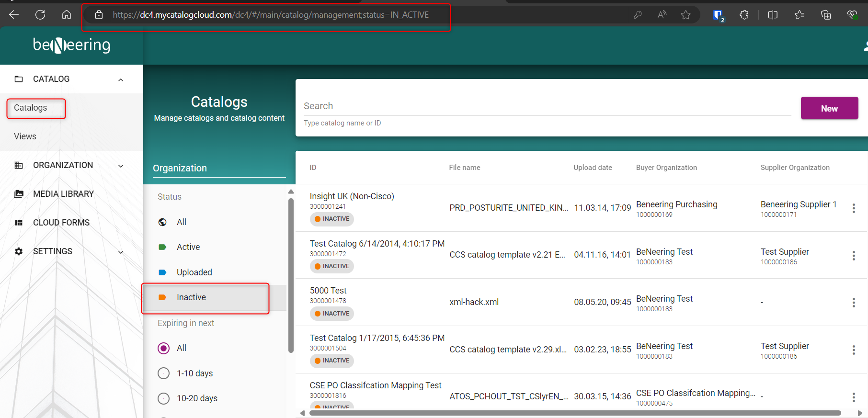Open three-dot menu for 5000 Test catalog
The height and width of the screenshot is (418, 868).
pyautogui.click(x=853, y=303)
